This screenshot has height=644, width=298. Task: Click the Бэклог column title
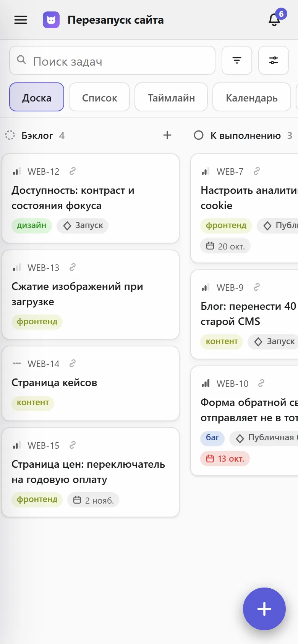[x=37, y=135]
